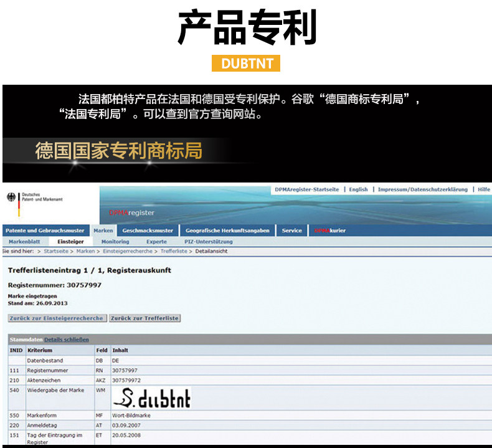The width and height of the screenshot is (492, 448).
Task: Select the Marken tab
Action: coord(103,231)
